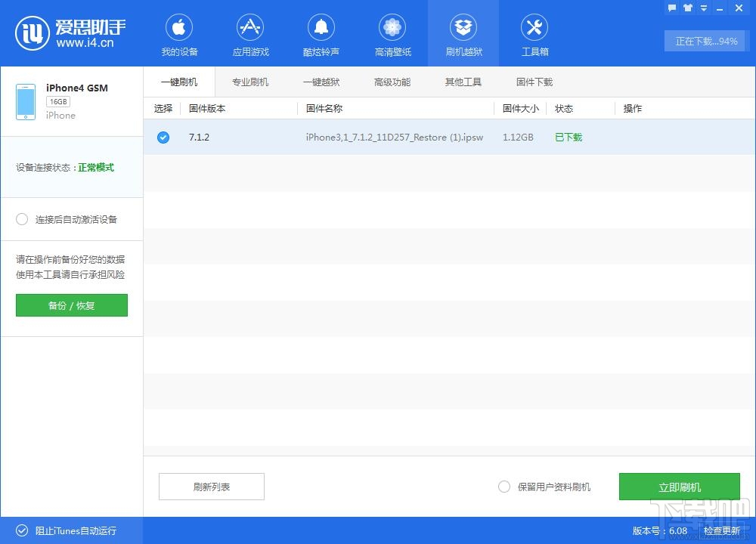
Task: Switch to 一键越狱 jailbreak tab
Action: coord(321,82)
